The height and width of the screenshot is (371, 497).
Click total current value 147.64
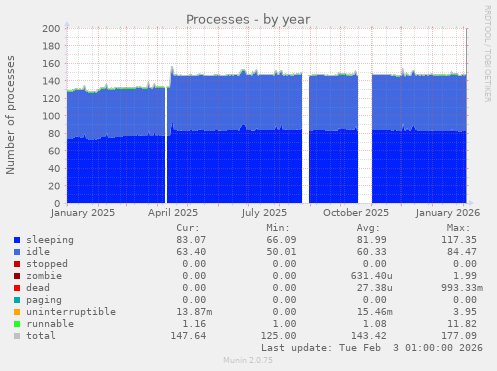click(x=188, y=336)
